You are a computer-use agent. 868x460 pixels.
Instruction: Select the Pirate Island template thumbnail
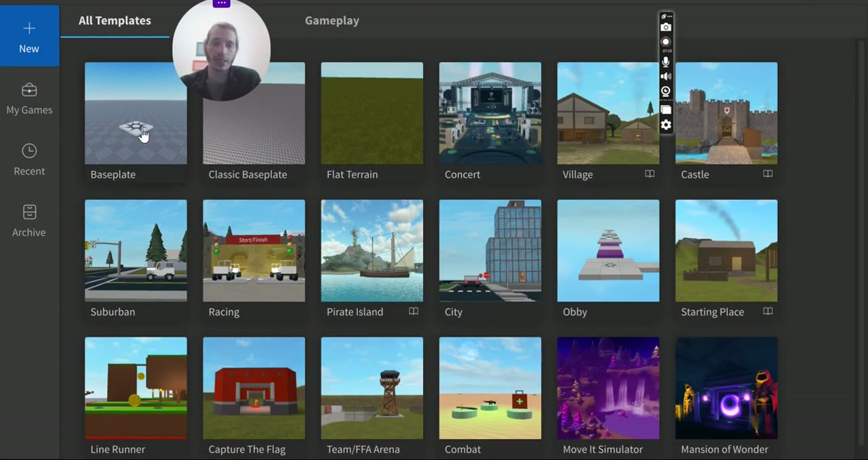pos(372,250)
